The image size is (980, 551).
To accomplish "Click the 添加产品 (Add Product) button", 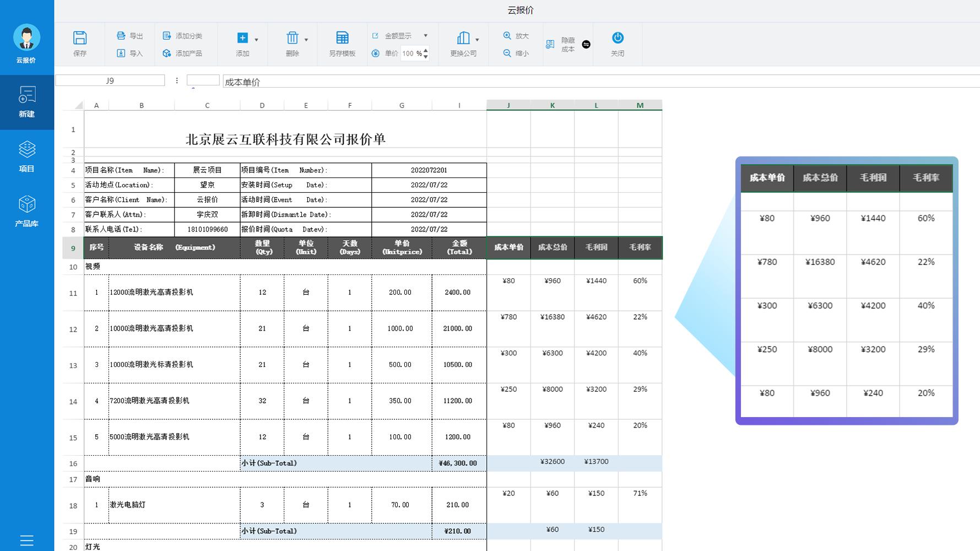I will (183, 53).
